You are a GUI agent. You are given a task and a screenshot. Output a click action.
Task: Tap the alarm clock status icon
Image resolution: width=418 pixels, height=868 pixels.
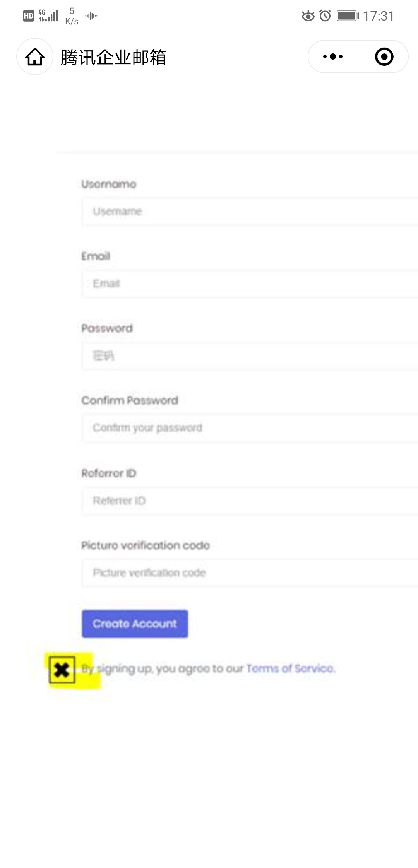[x=325, y=16]
